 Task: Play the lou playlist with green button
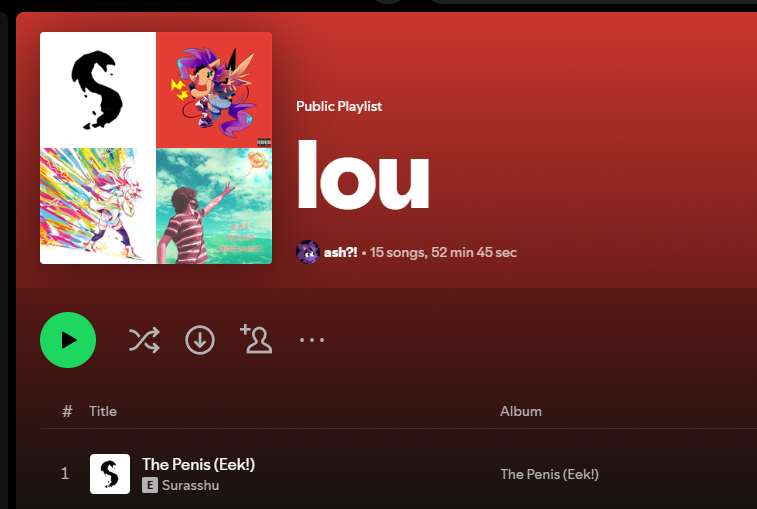point(68,340)
